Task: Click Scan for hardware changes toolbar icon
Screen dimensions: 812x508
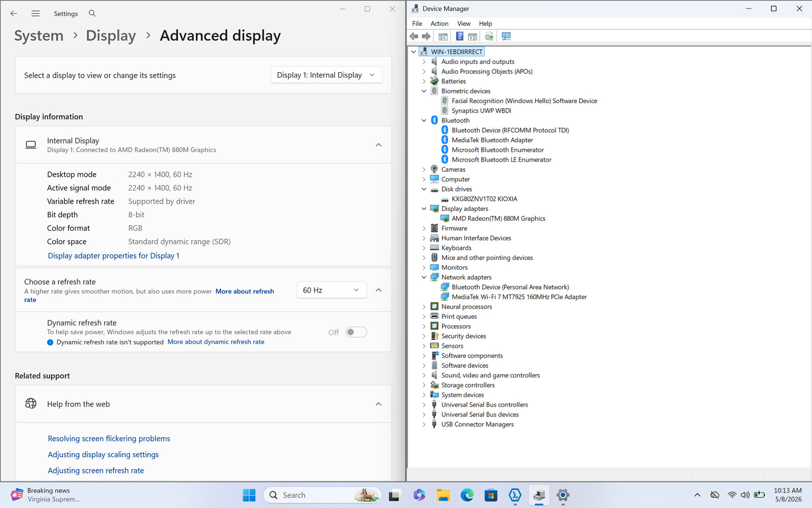Action: [506, 36]
